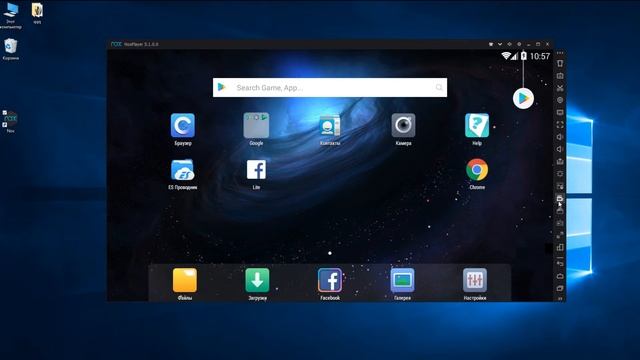640x360 pixels.
Task: Click the magnifier icon in search bar
Action: [x=439, y=87]
